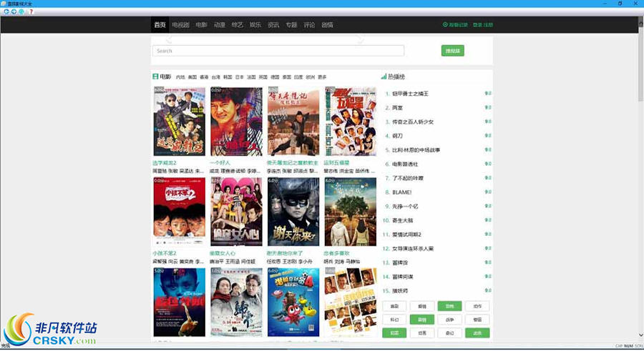Open the 首页 tab
Screen dimensions: 644x351
(x=160, y=24)
